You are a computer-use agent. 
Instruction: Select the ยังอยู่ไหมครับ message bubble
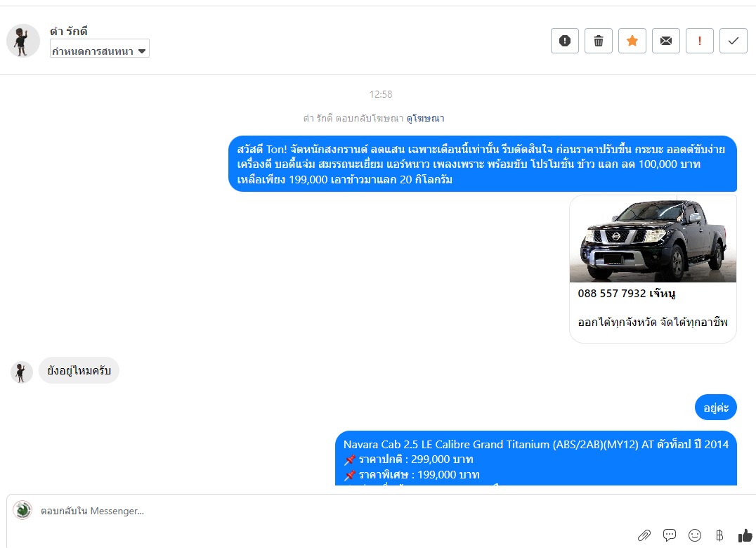79,371
